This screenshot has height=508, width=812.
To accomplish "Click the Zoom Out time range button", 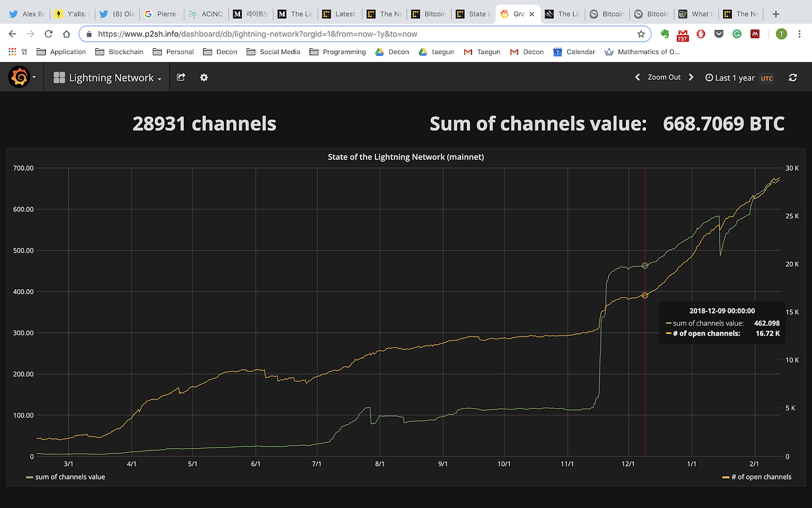I will 664,77.
